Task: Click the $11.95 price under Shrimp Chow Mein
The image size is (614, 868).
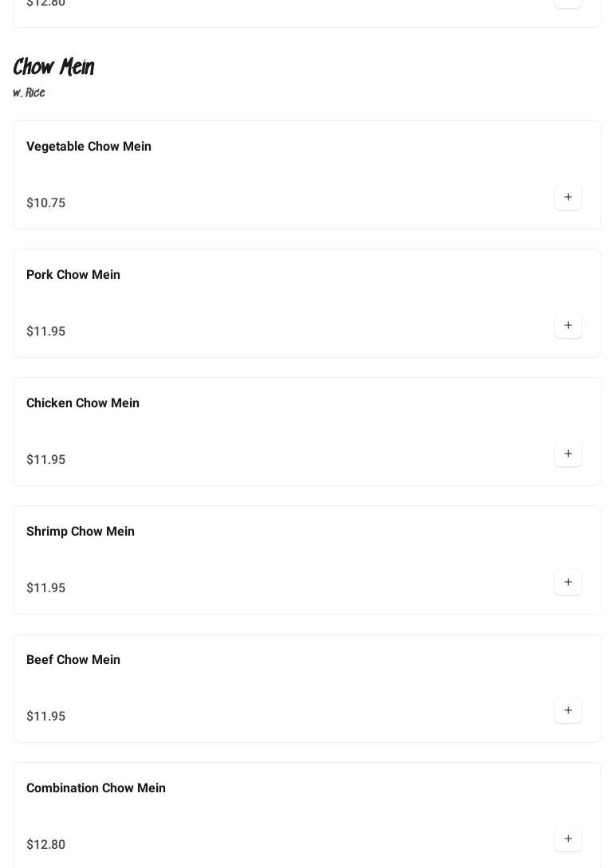Action: click(46, 588)
